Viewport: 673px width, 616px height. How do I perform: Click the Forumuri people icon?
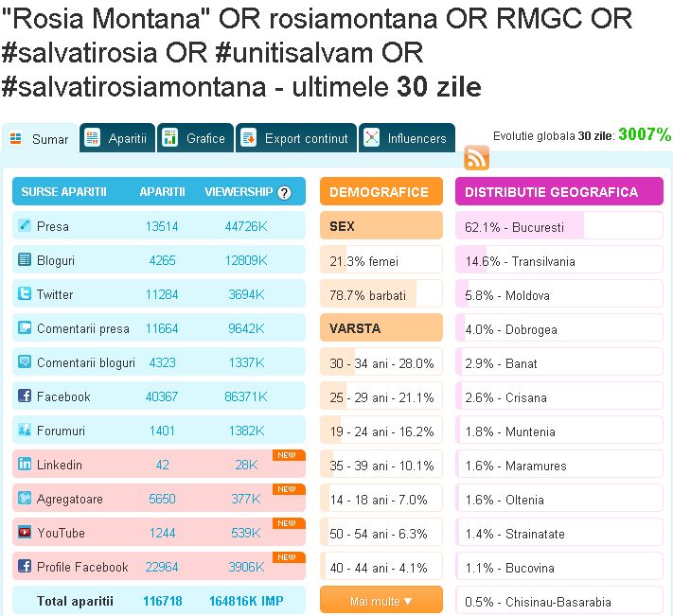click(x=25, y=430)
